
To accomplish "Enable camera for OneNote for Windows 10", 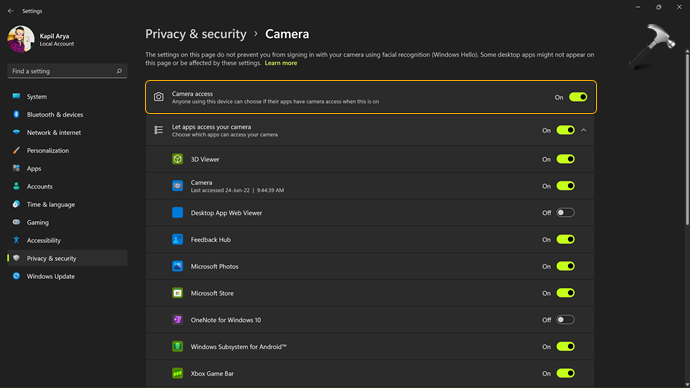I will click(565, 320).
